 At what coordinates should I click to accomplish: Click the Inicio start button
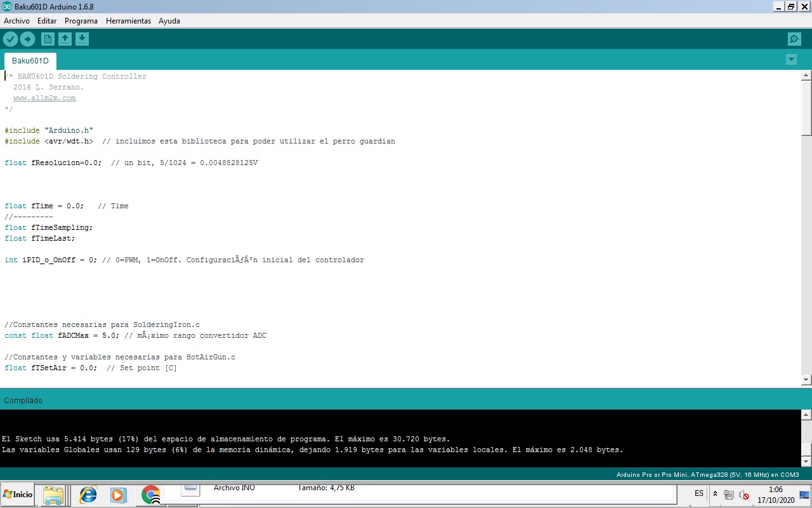pos(18,494)
